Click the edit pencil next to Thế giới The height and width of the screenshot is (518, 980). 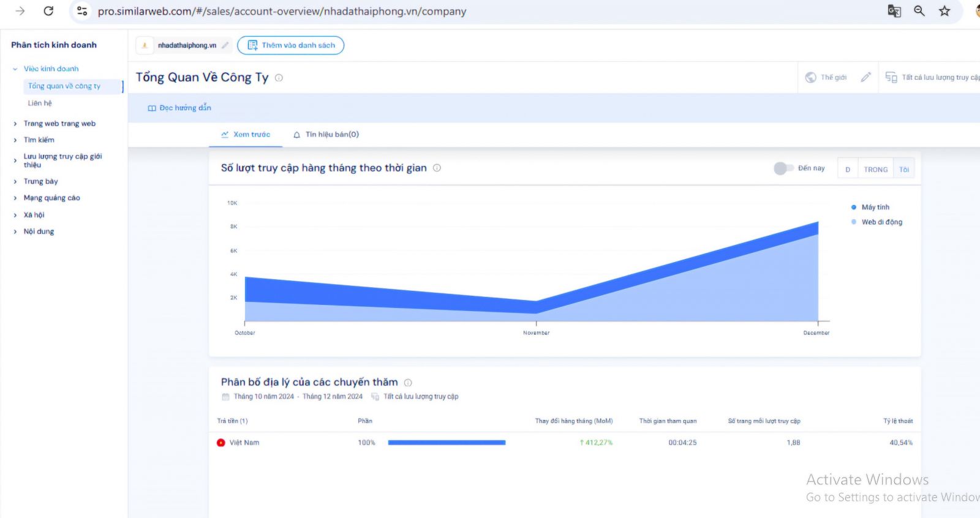pos(865,77)
